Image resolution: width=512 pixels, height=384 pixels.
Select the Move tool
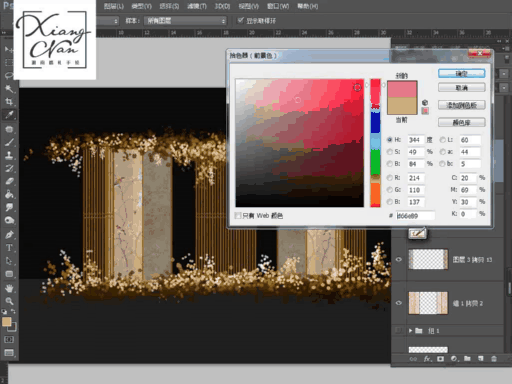coord(8,49)
